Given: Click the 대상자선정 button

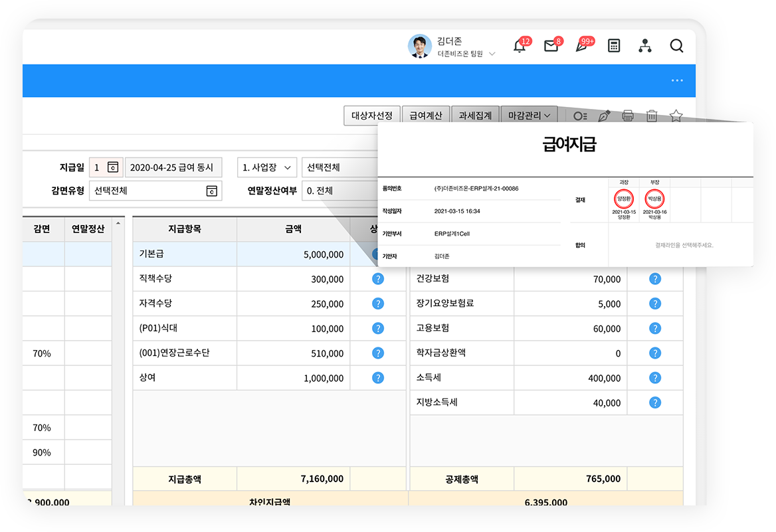Looking at the screenshot, I should point(371,116).
